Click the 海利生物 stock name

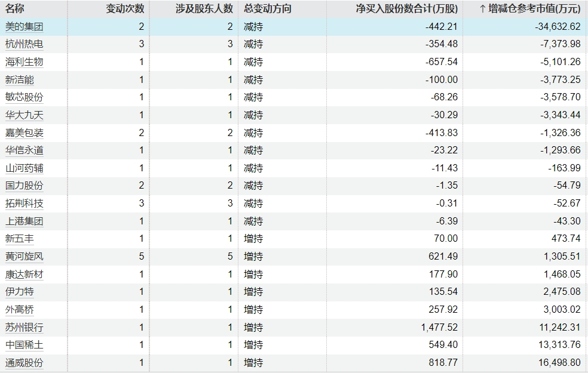(x=24, y=62)
